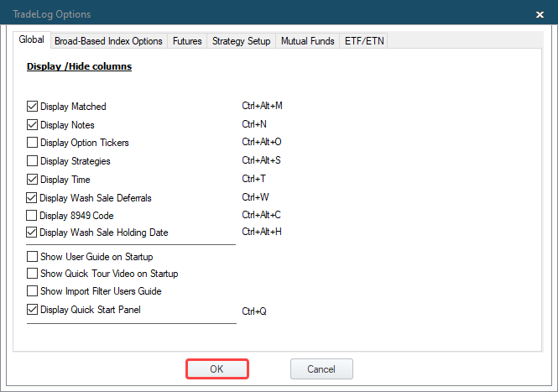
Task: Click the Ctrl+Alt+C shortcut label
Action: (x=261, y=215)
